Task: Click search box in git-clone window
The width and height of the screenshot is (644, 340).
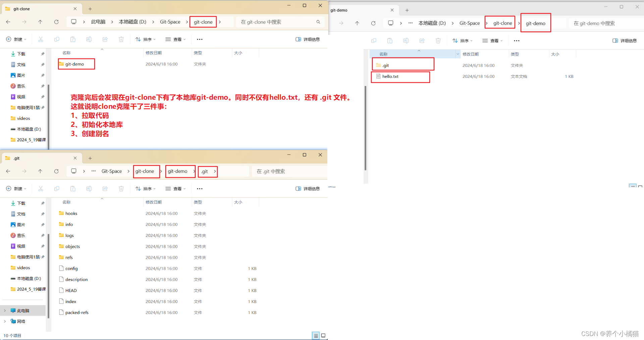Action: pyautogui.click(x=280, y=22)
